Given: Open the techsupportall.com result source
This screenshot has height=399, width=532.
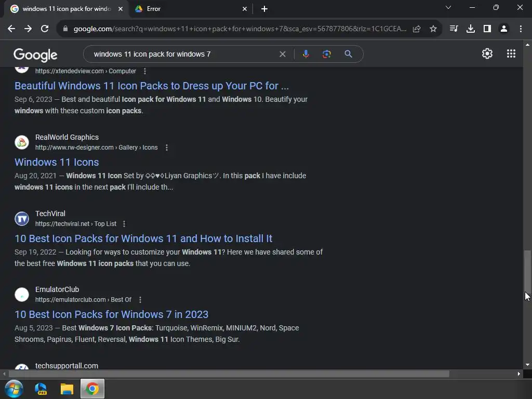Looking at the screenshot, I should (x=66, y=366).
